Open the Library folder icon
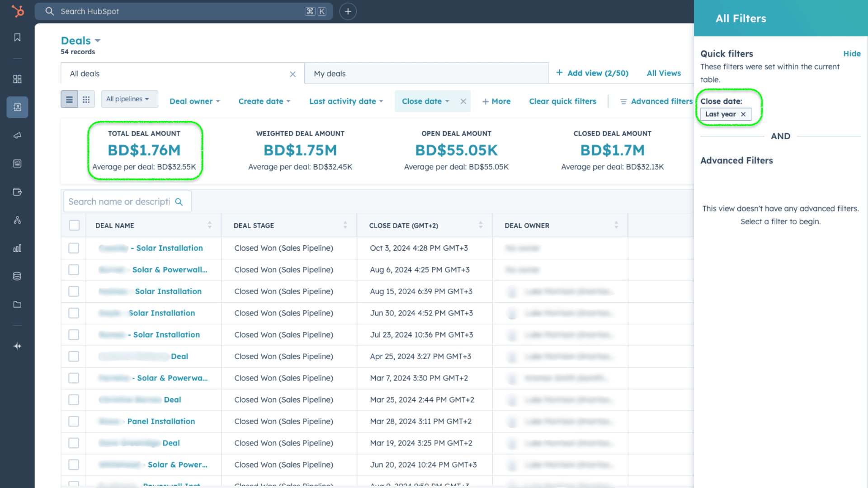The width and height of the screenshot is (868, 488). click(x=17, y=304)
